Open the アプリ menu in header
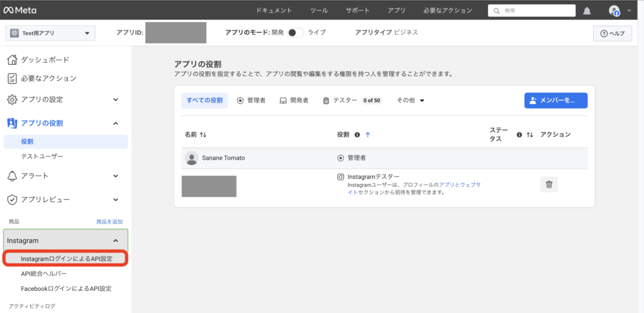 click(x=397, y=10)
